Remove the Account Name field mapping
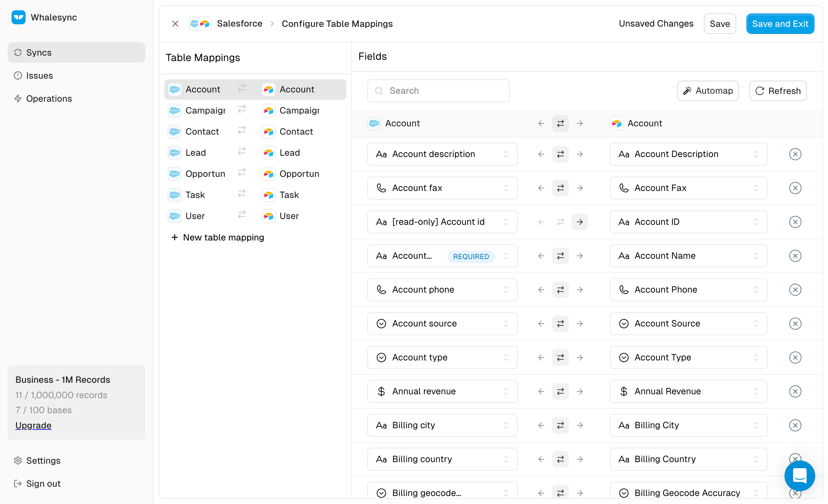 (x=795, y=256)
